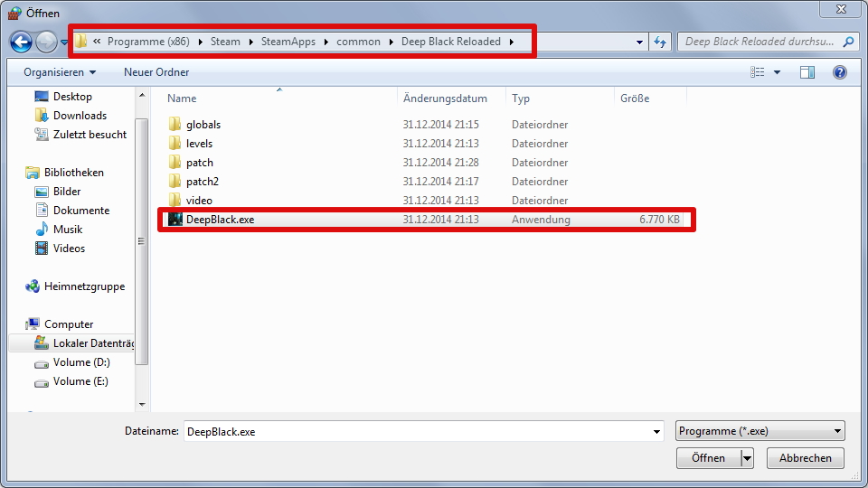The width and height of the screenshot is (868, 488).
Task: Toggle the preview pane icon
Action: coord(807,72)
